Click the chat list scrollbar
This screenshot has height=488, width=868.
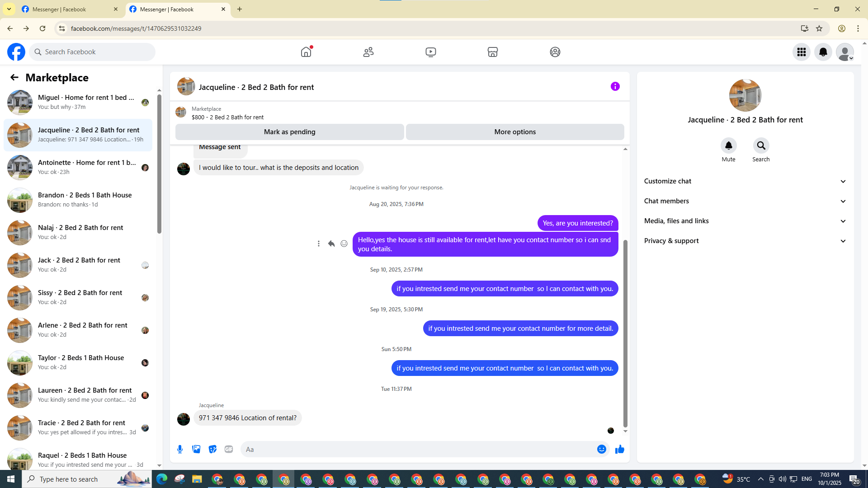click(x=159, y=164)
